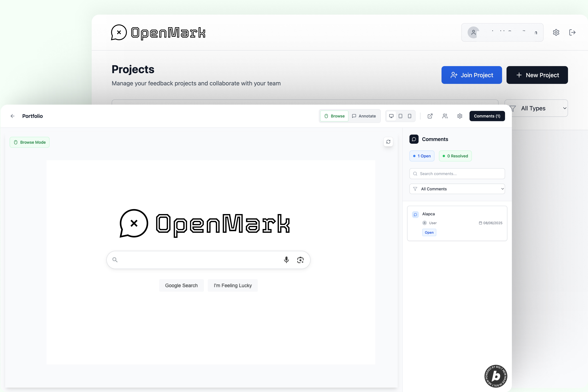Click the Join Project button
The width and height of the screenshot is (588, 392).
tap(472, 75)
